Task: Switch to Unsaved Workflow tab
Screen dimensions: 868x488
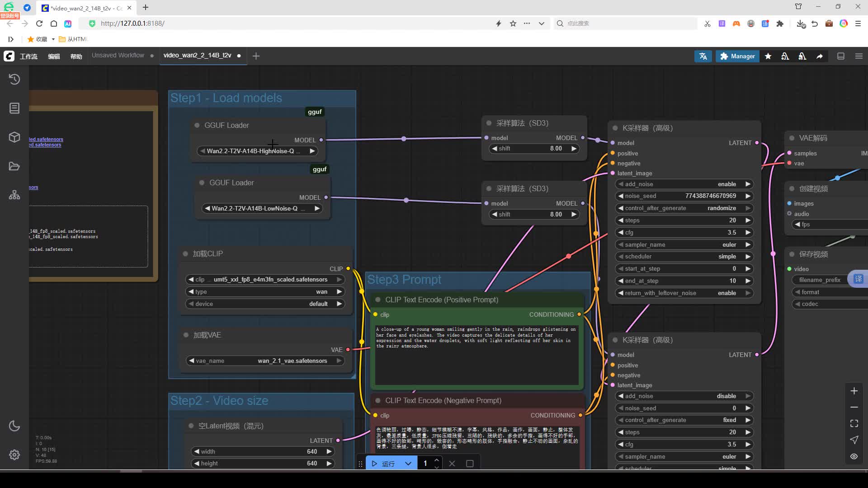Action: (118, 56)
